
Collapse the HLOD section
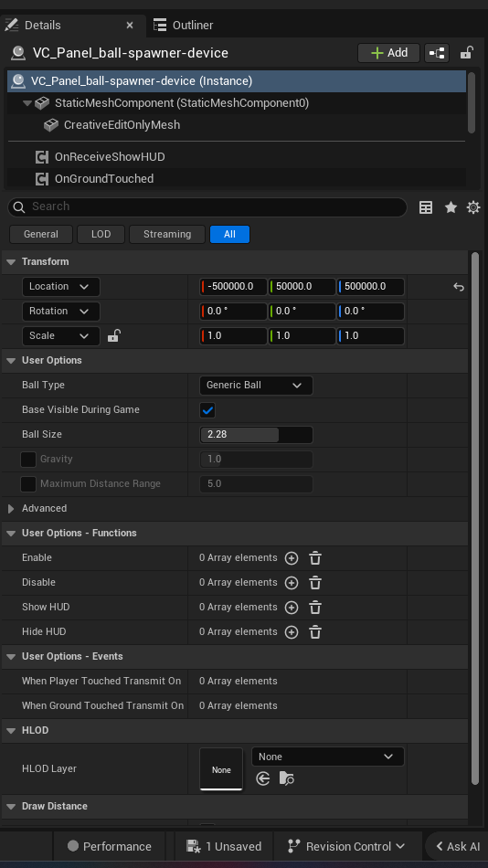point(11,731)
